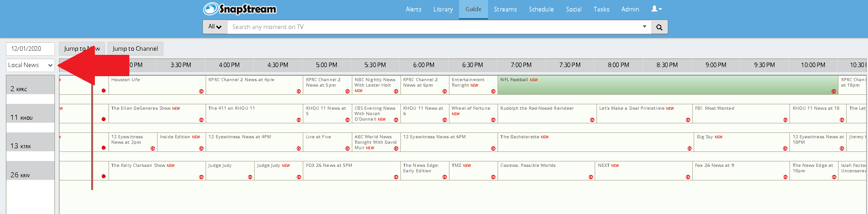This screenshot has height=214, width=868.
Task: Open NEXT program on KRIV
Action: (x=644, y=170)
